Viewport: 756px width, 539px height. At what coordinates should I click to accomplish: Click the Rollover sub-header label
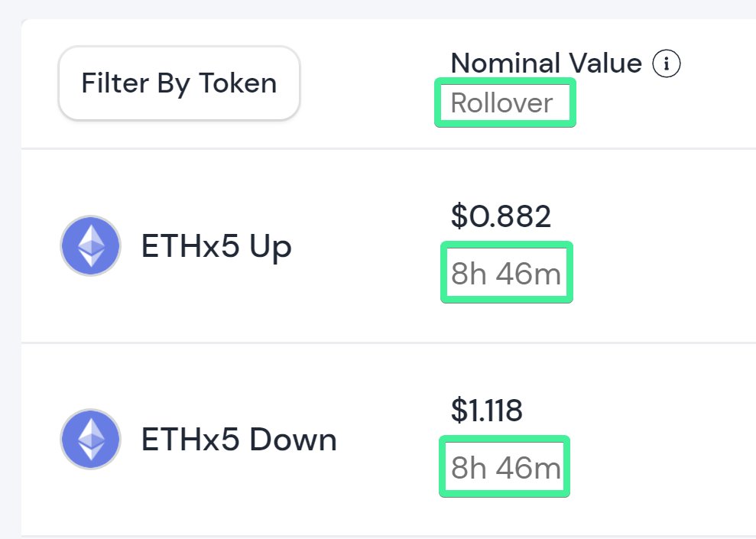click(x=501, y=102)
